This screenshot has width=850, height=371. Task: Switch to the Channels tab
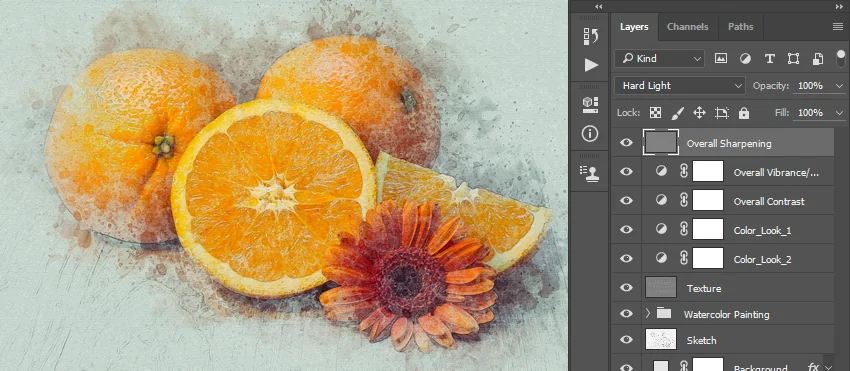click(x=687, y=27)
